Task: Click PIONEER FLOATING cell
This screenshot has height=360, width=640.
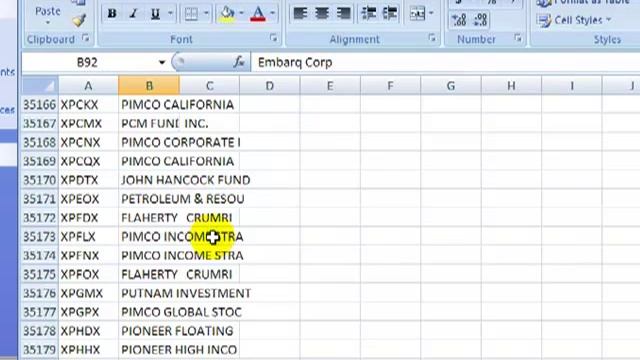Action: pos(149,331)
